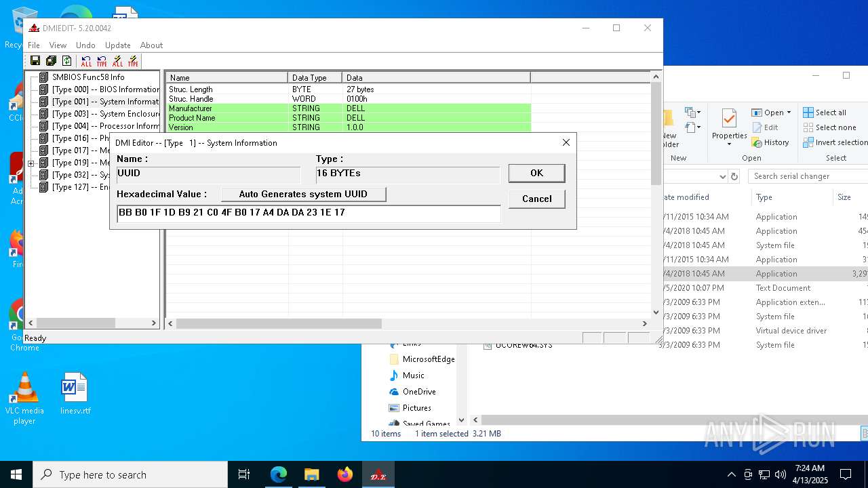Select the Struc. Handle row
This screenshot has height=488, width=868.
coord(349,99)
